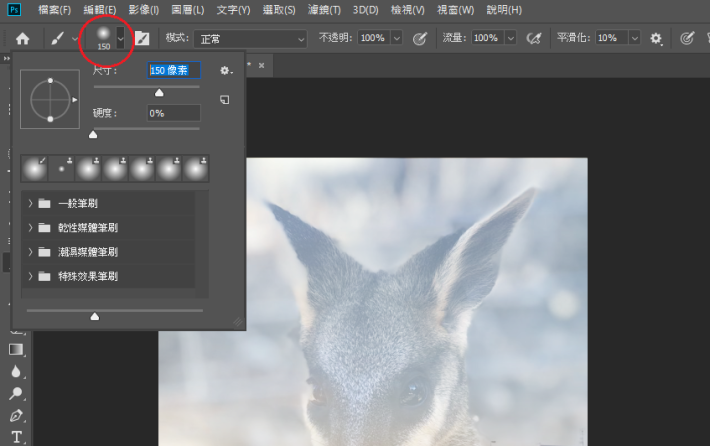This screenshot has width=710, height=446.
Task: Open the 影像(I) menu
Action: 144,10
